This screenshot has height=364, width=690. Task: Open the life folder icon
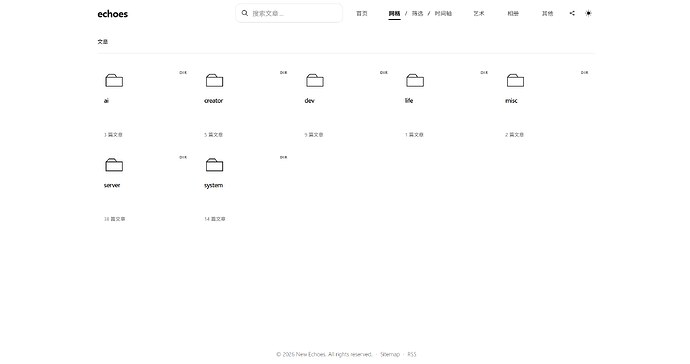coord(415,80)
